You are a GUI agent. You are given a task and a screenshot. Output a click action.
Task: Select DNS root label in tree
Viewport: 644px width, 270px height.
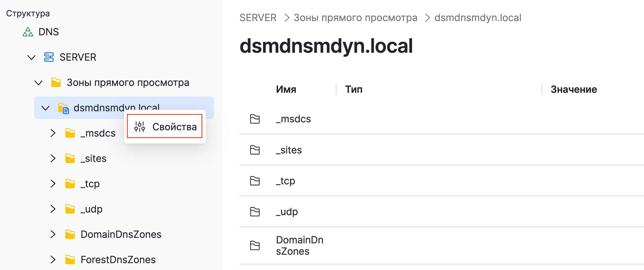pos(49,32)
